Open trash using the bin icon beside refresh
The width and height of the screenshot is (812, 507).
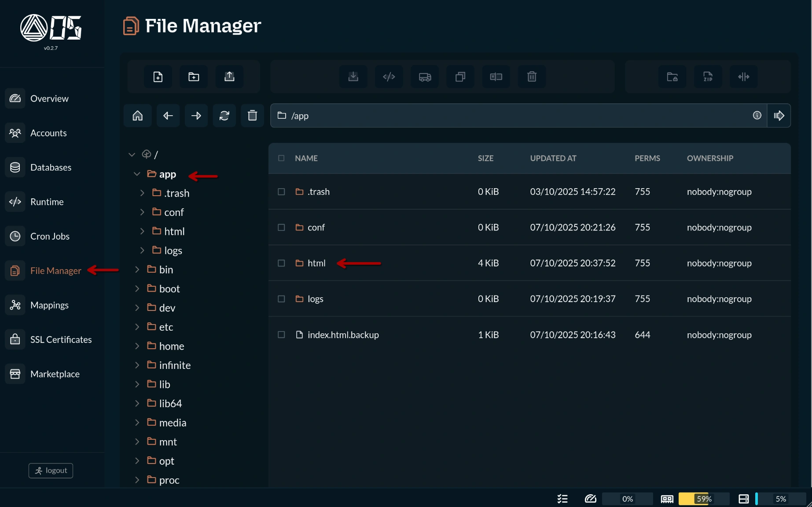[252, 116]
